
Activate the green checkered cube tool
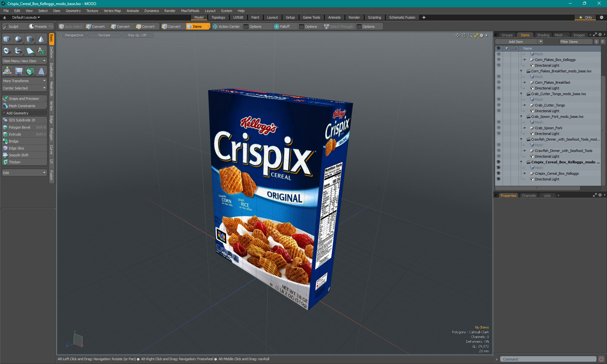point(30,71)
